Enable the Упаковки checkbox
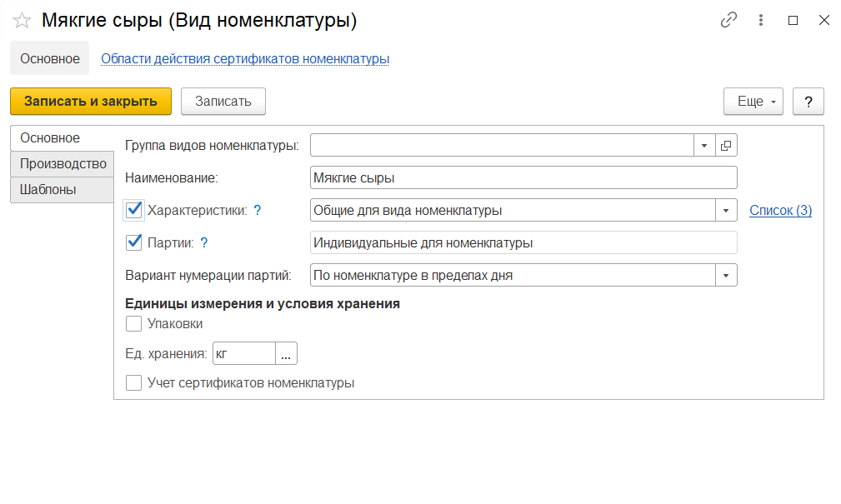 click(x=133, y=324)
